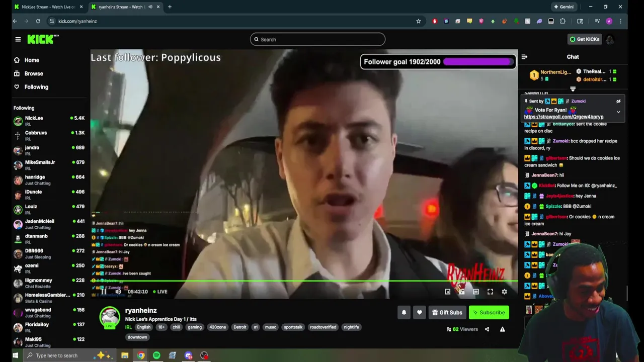This screenshot has width=644, height=362.
Task: Go back in browser
Action: [15, 21]
